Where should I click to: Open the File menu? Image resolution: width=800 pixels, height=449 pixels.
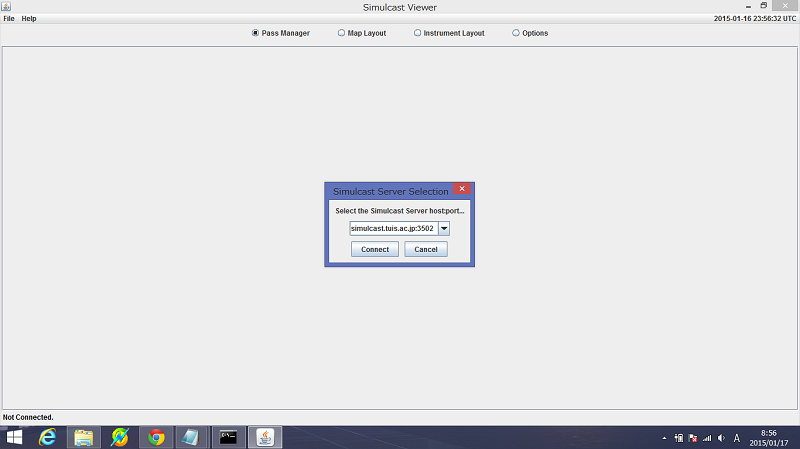pyautogui.click(x=9, y=18)
